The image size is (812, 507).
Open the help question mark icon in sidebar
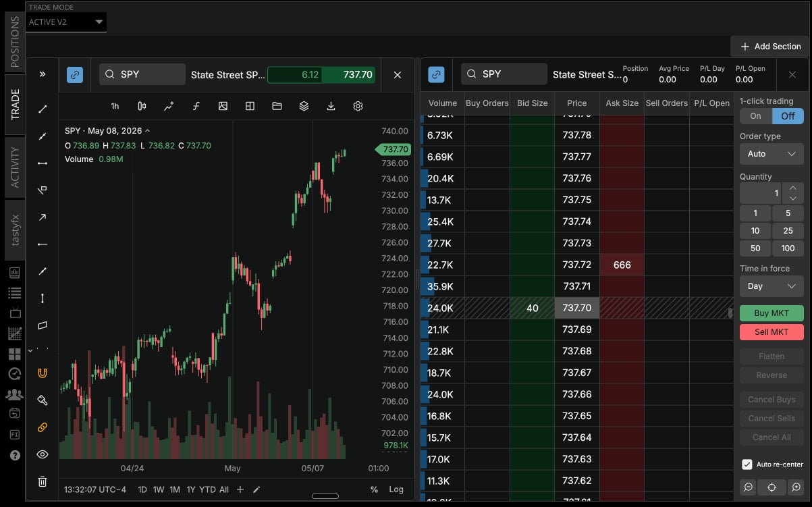pos(15,455)
